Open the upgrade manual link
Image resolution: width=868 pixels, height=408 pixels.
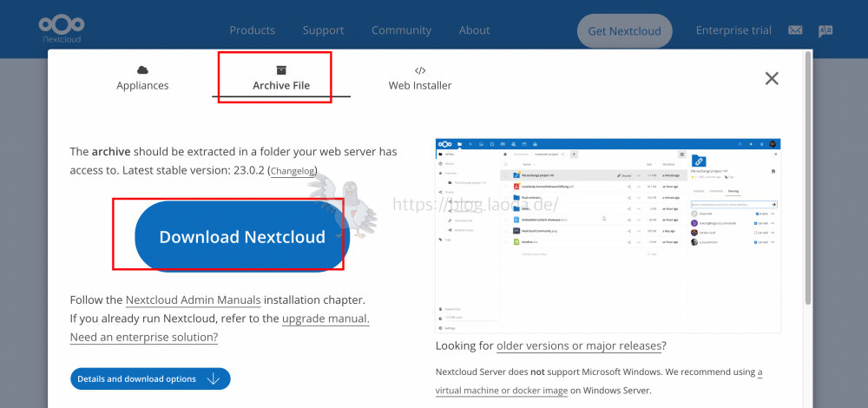[325, 319]
